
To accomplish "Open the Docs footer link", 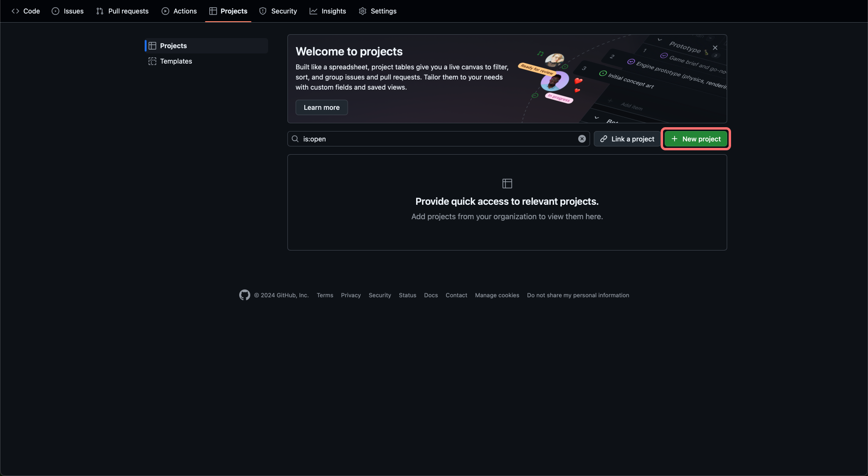I will 431,295.
